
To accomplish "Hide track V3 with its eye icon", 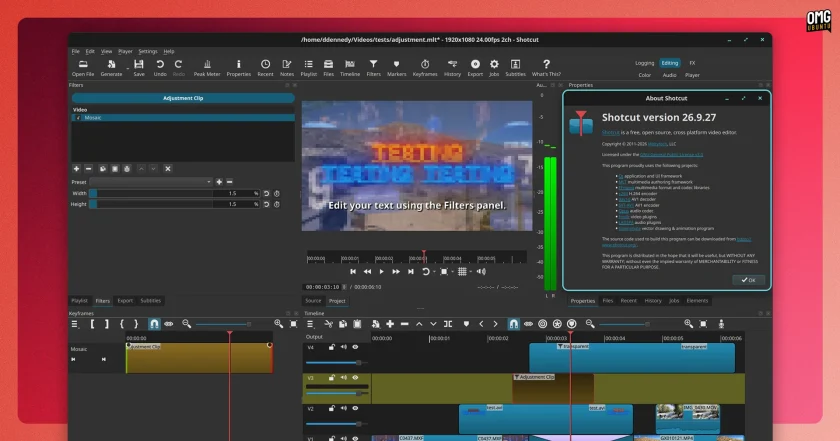I will (355, 378).
